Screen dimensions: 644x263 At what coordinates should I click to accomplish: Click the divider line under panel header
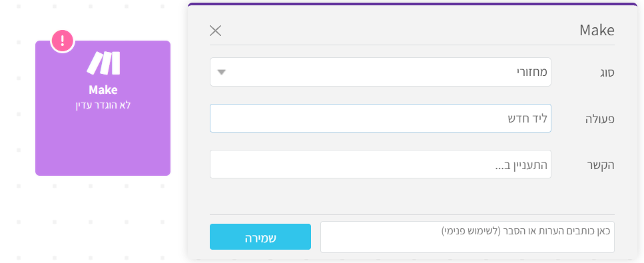[412, 45]
